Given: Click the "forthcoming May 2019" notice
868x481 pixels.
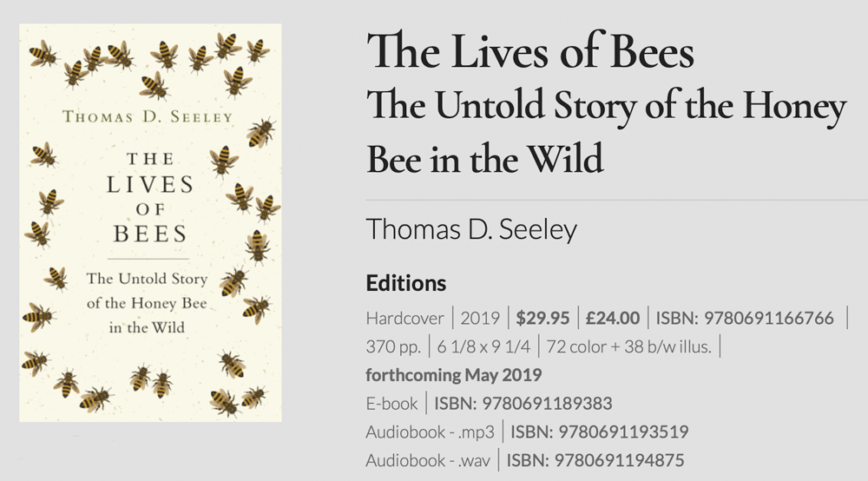Looking at the screenshot, I should point(453,375).
